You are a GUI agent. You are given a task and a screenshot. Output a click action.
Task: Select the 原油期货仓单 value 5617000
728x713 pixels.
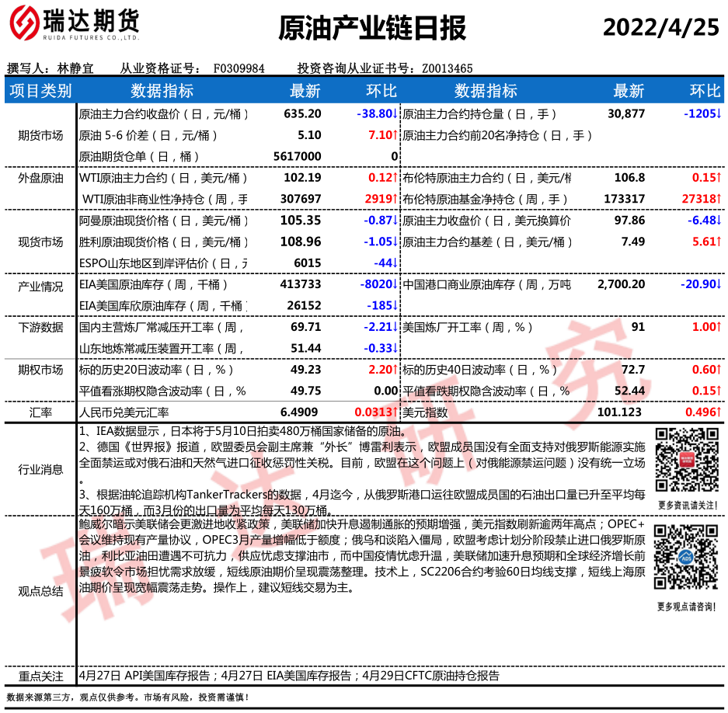297,156
